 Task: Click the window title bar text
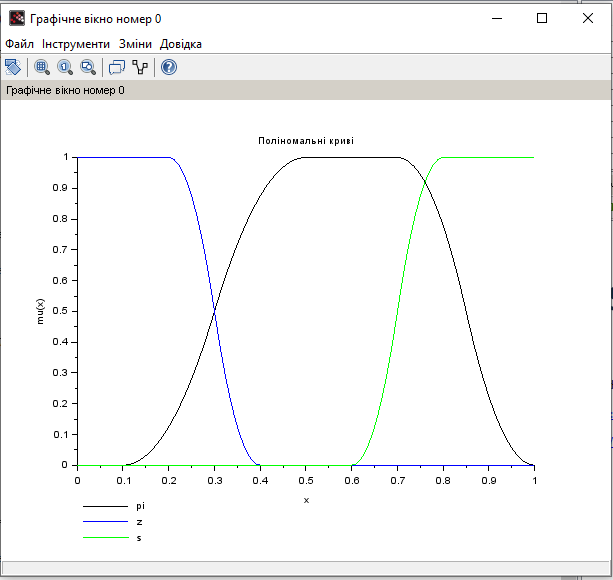[x=96, y=19]
